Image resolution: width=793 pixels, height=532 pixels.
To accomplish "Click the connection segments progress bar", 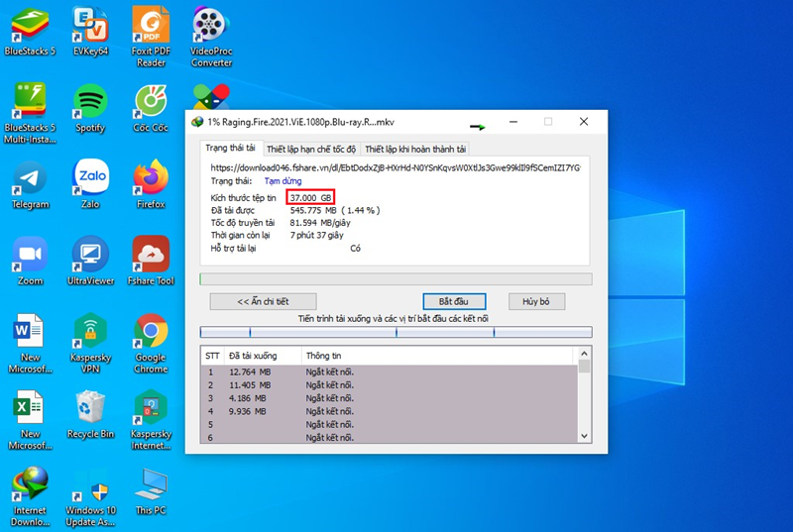I will [396, 332].
